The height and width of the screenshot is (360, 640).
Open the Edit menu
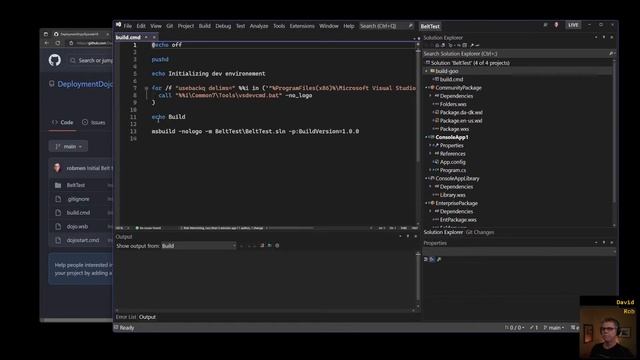141,26
